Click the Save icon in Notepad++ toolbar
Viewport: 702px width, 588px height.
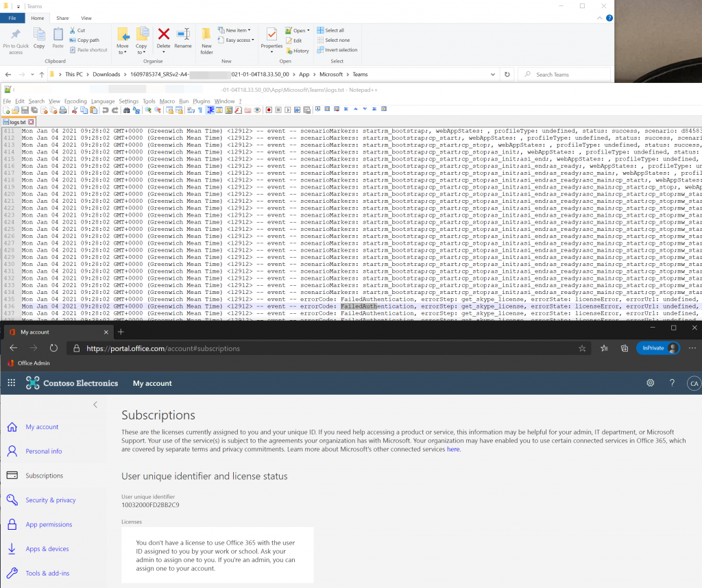click(x=25, y=110)
